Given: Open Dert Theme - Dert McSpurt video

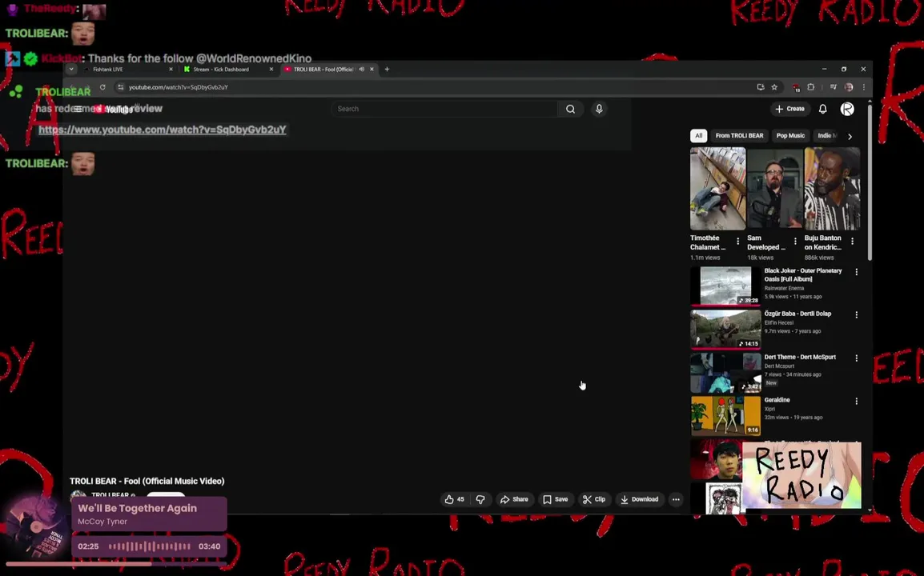Looking at the screenshot, I should tap(800, 357).
